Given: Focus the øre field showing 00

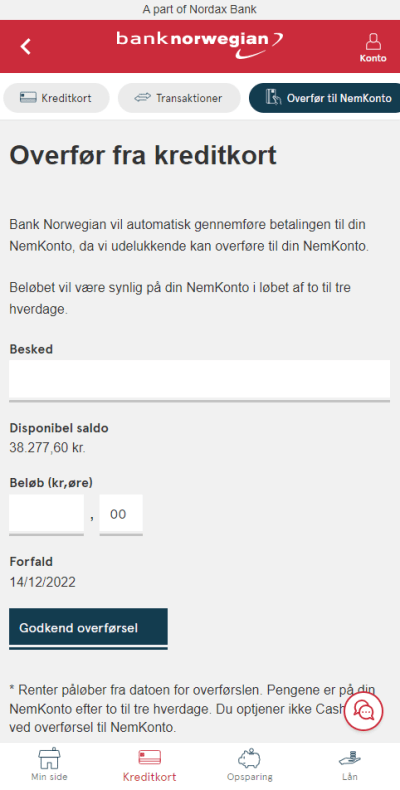Looking at the screenshot, I should tap(121, 514).
